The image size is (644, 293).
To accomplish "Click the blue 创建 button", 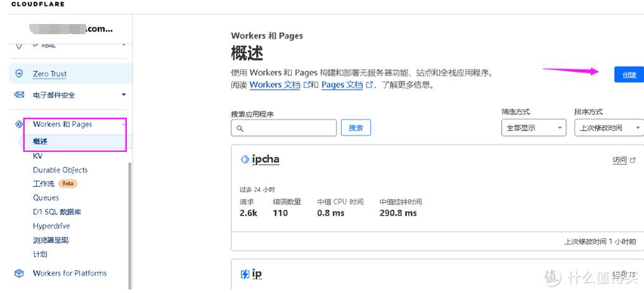I will [629, 75].
